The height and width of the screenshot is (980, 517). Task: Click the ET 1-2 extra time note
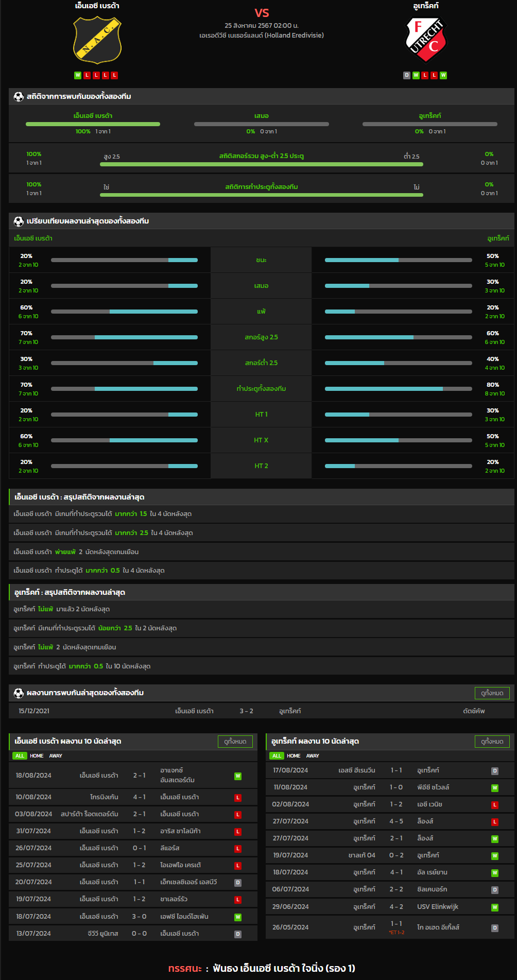(397, 933)
